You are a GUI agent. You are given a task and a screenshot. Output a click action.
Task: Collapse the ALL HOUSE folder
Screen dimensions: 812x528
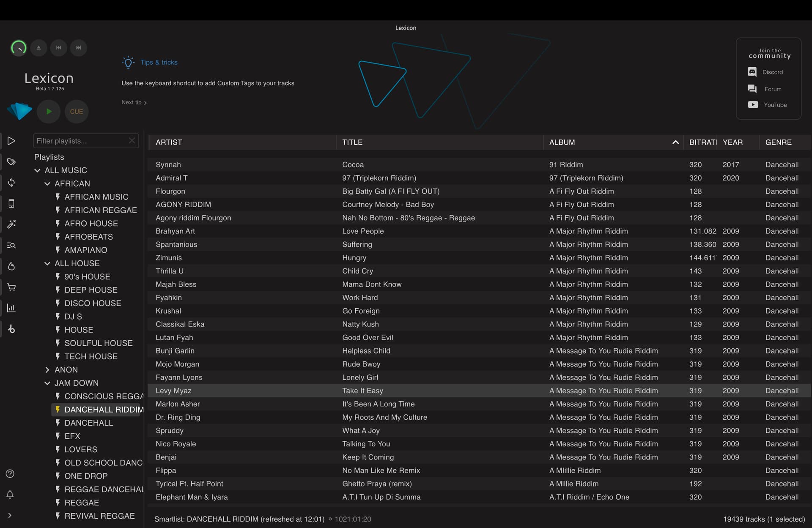coord(47,263)
